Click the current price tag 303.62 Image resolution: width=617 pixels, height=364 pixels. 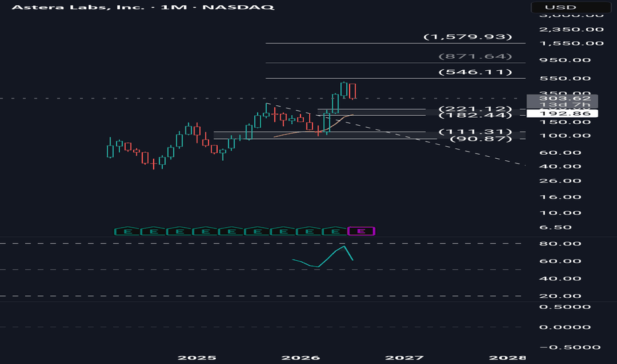pos(562,99)
